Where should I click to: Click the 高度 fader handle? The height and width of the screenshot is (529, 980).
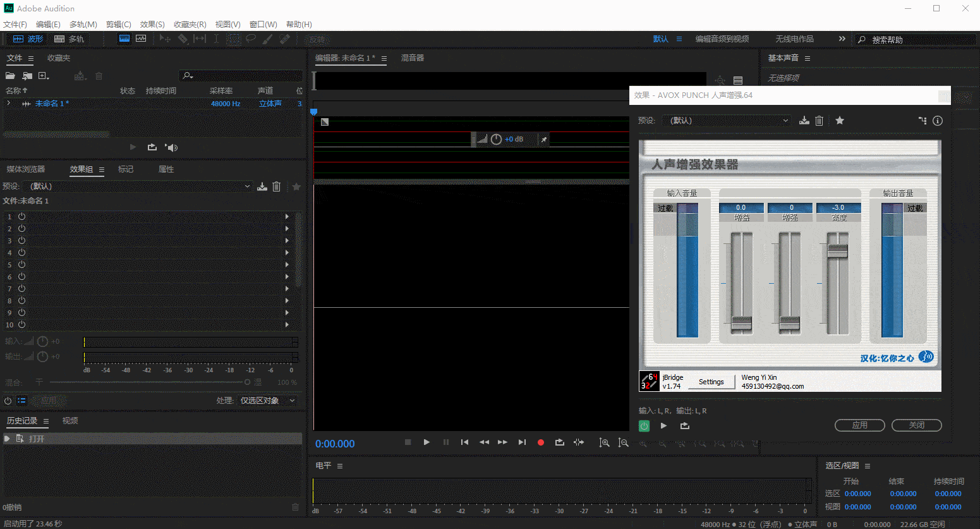point(838,250)
